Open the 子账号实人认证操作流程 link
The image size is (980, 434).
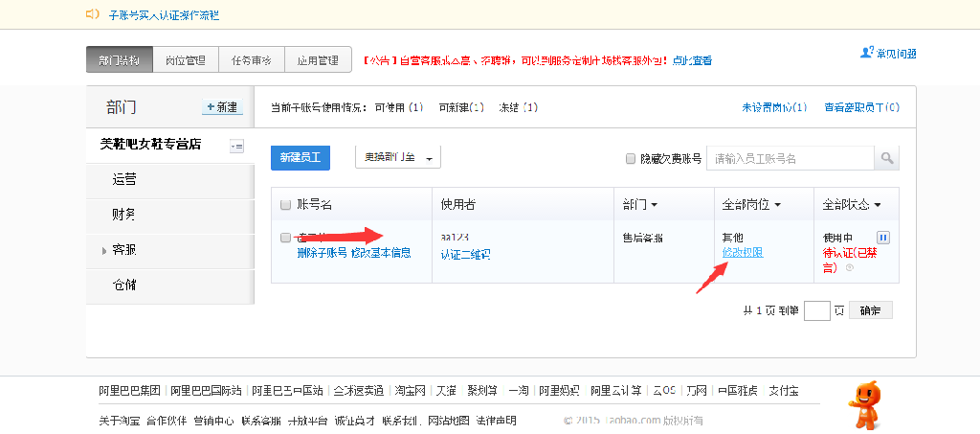click(x=164, y=15)
